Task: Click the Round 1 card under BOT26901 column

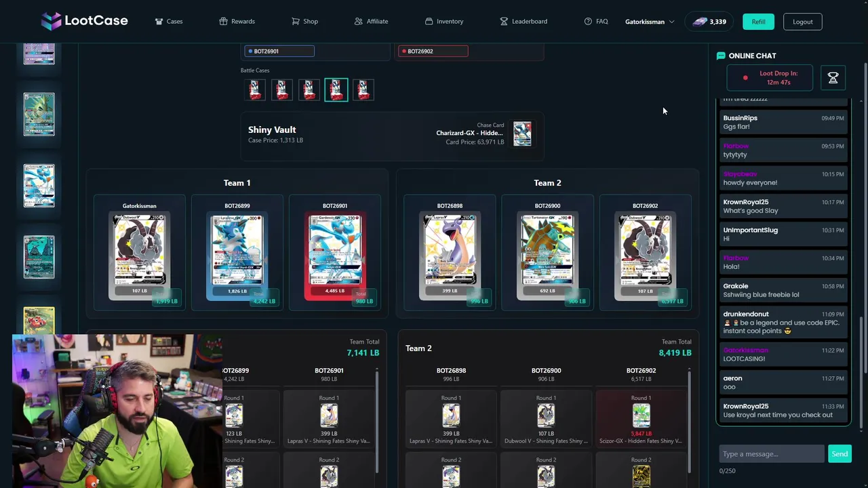Action: coord(329,415)
